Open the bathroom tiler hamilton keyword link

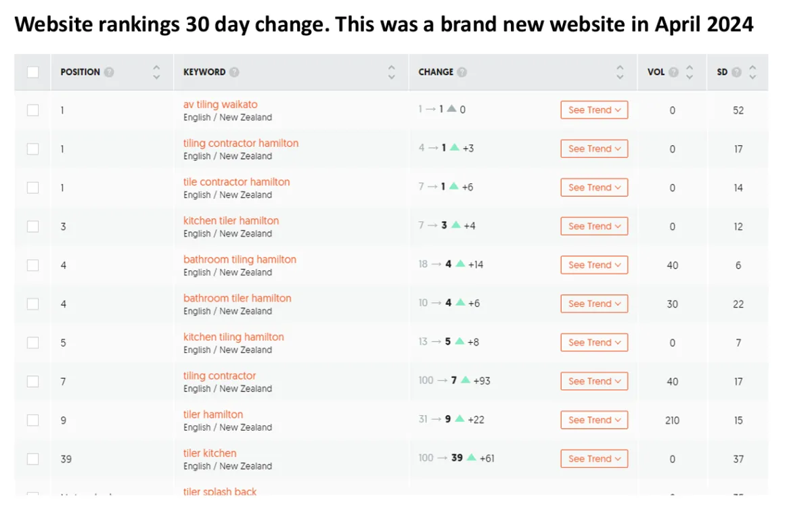[x=237, y=298]
